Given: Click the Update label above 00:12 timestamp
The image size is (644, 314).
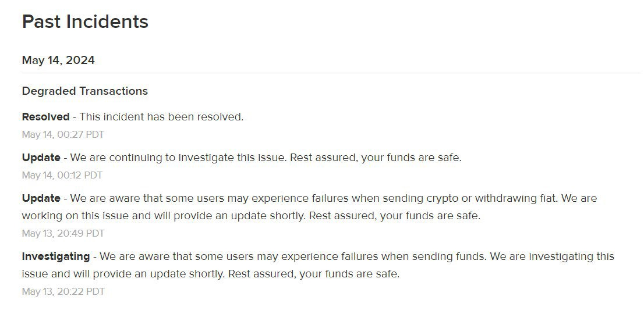Looking at the screenshot, I should click(41, 158).
